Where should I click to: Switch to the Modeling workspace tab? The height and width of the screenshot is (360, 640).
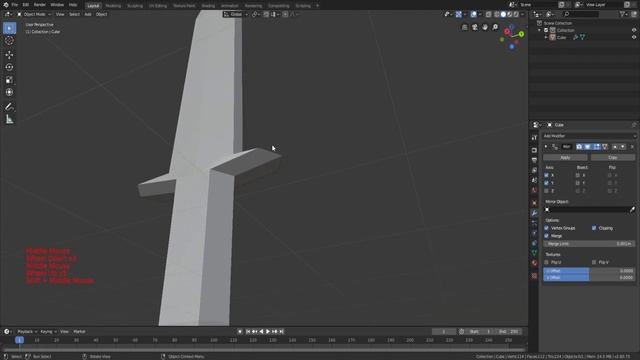113,6
